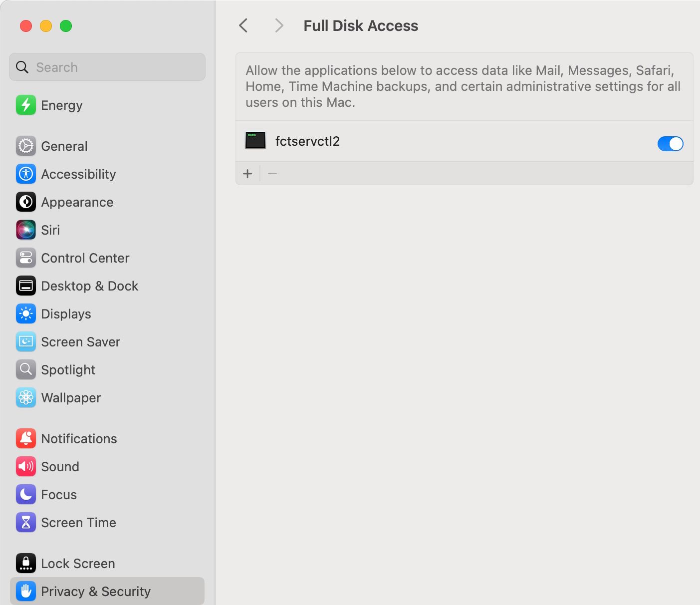Select the Accessibility icon in sidebar
The height and width of the screenshot is (605, 700).
[x=26, y=174]
